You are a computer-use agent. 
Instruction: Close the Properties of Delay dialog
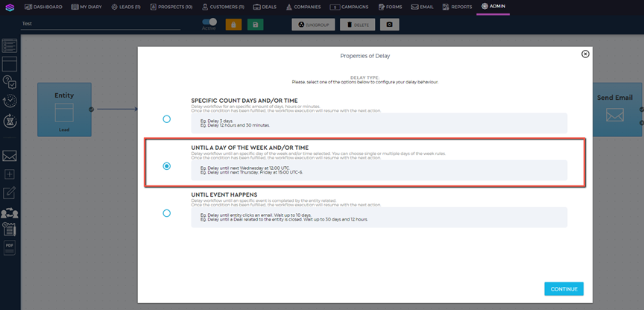tap(585, 54)
